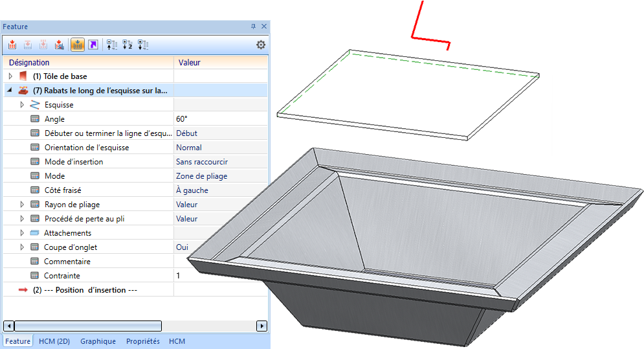This screenshot has height=349, width=644.
Task: Click the Mode d'insertion parameter icon
Action: pyautogui.click(x=35, y=162)
